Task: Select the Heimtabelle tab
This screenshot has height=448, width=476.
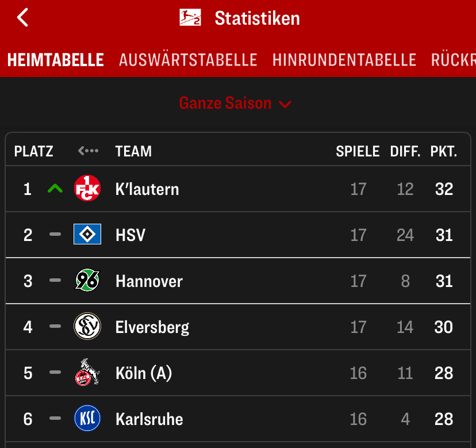Action: point(55,60)
